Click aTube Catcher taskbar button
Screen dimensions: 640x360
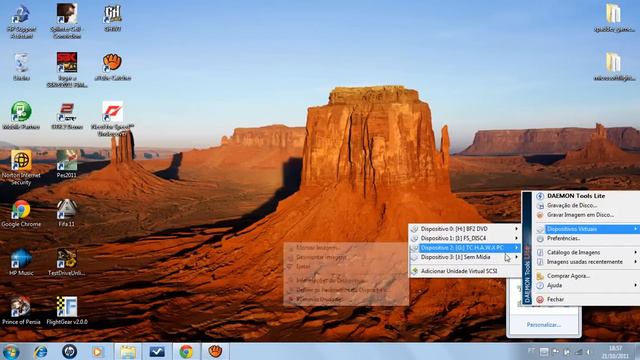[215, 351]
